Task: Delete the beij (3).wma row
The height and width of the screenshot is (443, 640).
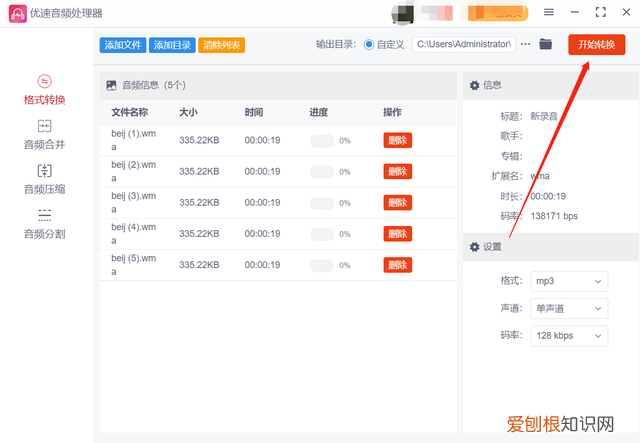Action: pyautogui.click(x=398, y=203)
